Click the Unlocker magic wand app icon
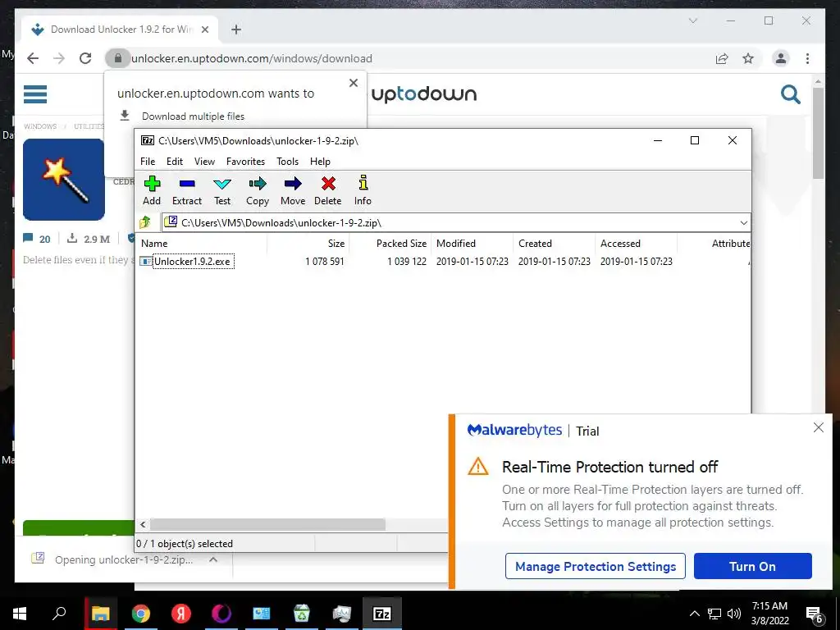Viewport: 840px width, 630px height. pos(64,180)
